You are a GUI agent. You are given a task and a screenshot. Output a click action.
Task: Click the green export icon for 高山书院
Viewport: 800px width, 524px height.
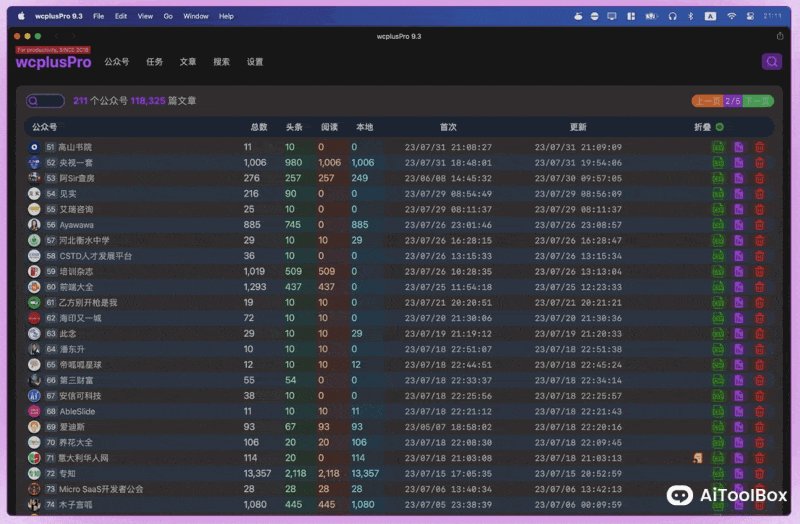718,147
